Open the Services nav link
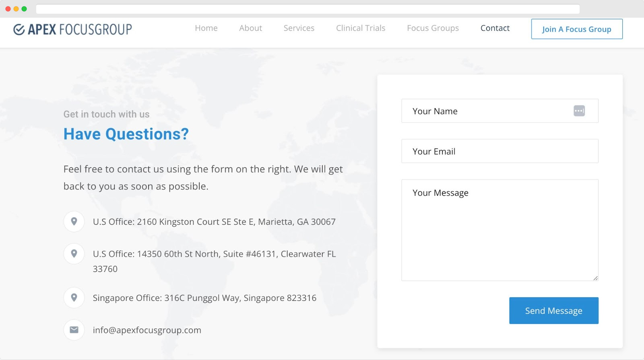Viewport: 644px width, 360px height. 299,28
